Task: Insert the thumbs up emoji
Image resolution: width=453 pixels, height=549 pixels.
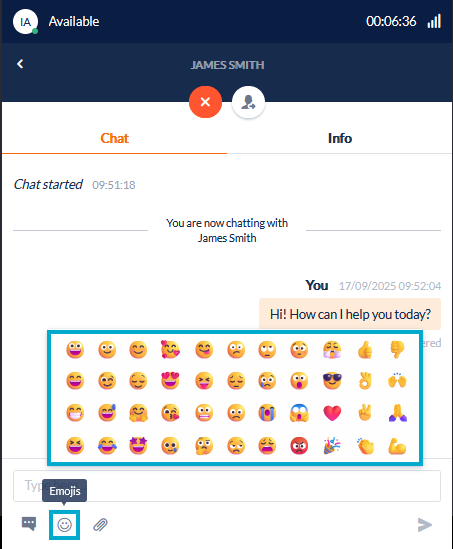Action: click(x=365, y=349)
